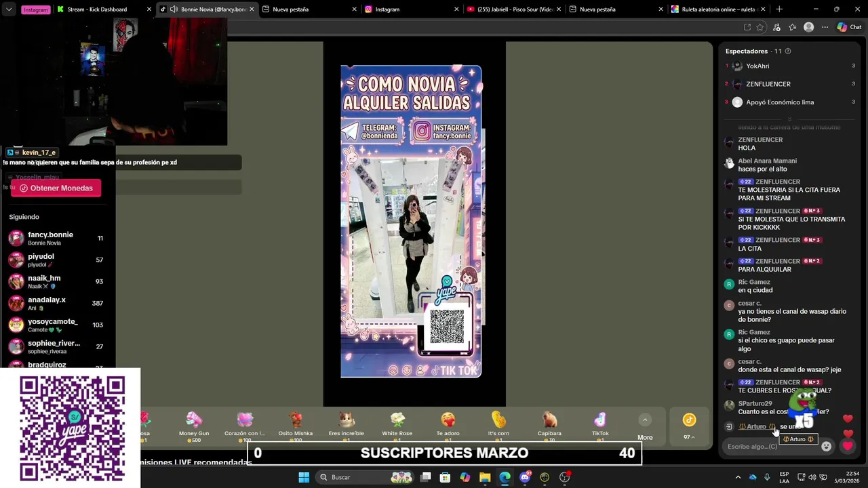This screenshot has height=488, width=868.
Task: Send the Money Gun gift
Action: (x=194, y=426)
